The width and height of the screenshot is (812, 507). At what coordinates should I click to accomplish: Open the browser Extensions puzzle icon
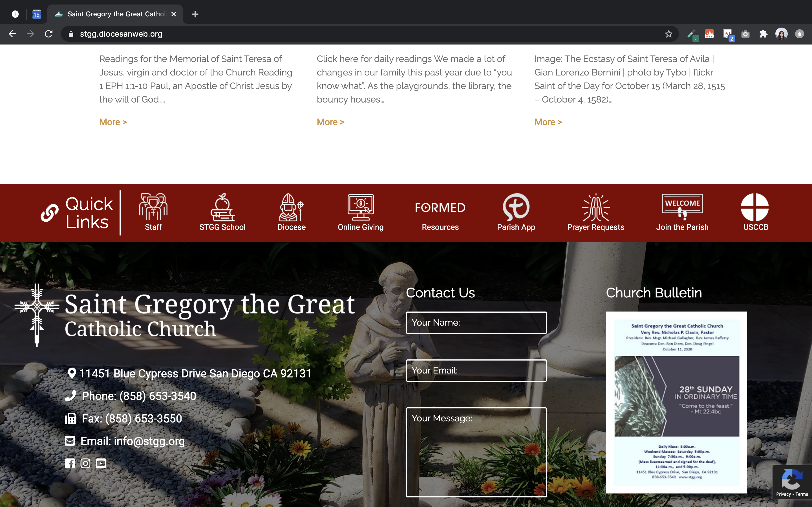(763, 34)
